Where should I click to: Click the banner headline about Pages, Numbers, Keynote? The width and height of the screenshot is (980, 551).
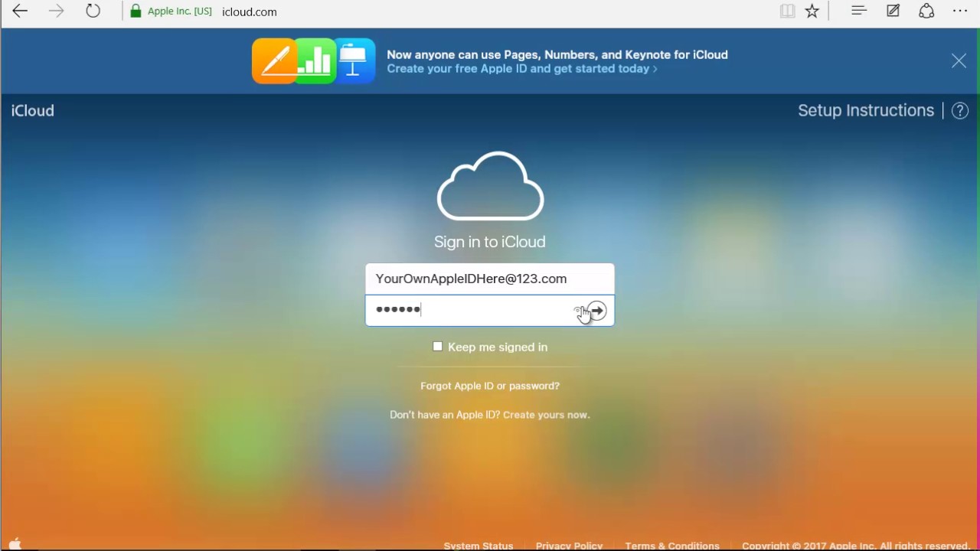tap(557, 54)
